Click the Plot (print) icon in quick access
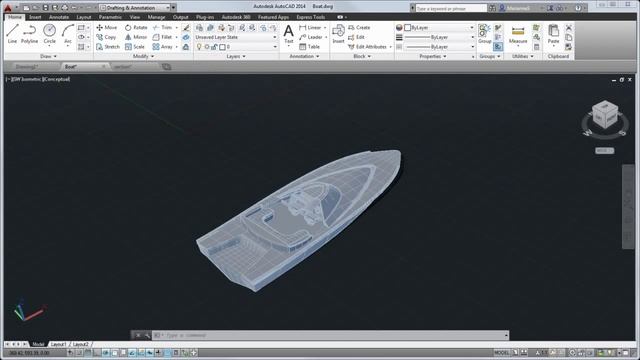Image resolution: width=640 pixels, height=360 pixels. point(64,8)
